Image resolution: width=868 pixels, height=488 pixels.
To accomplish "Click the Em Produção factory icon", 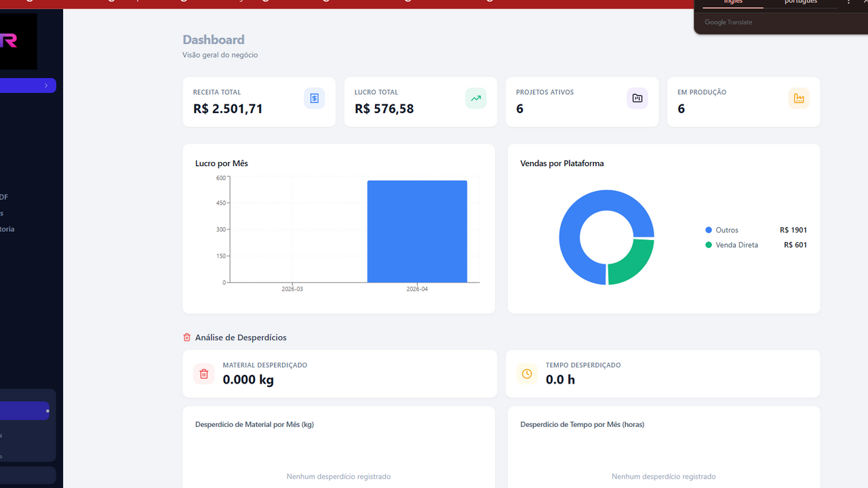I will [799, 98].
